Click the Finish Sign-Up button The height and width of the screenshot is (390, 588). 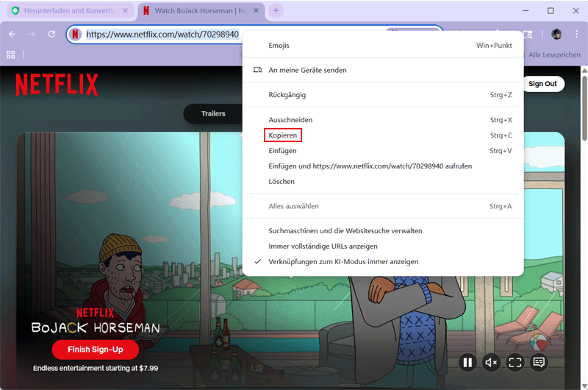(x=96, y=350)
